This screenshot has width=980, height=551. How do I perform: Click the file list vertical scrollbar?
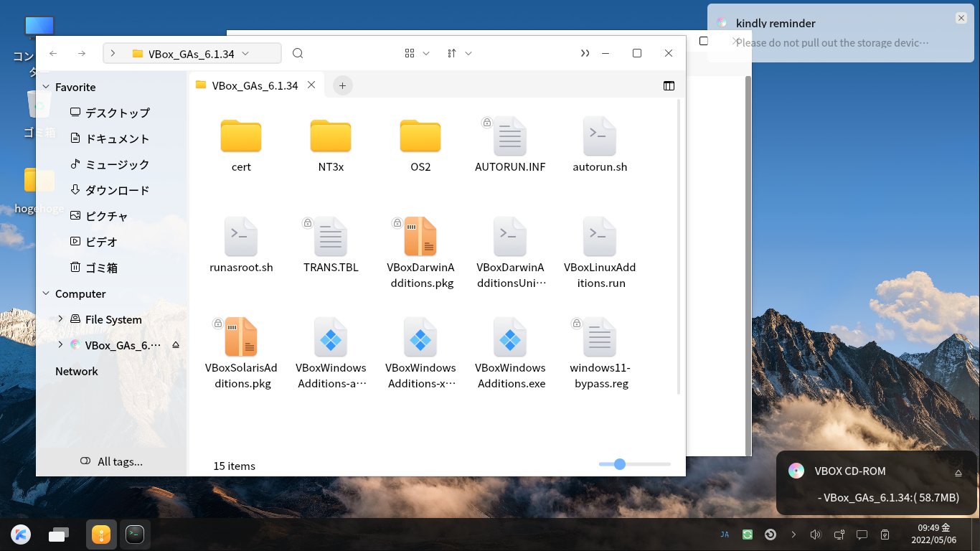click(679, 248)
